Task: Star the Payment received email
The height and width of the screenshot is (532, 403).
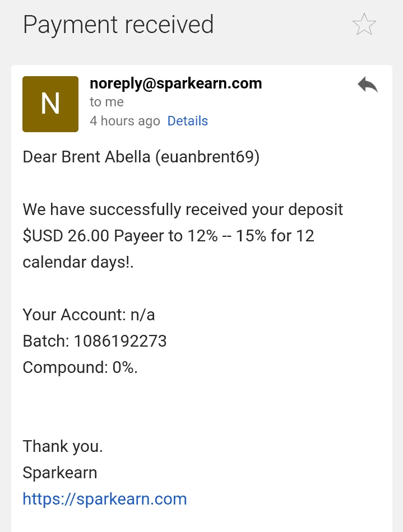Action: (x=364, y=25)
